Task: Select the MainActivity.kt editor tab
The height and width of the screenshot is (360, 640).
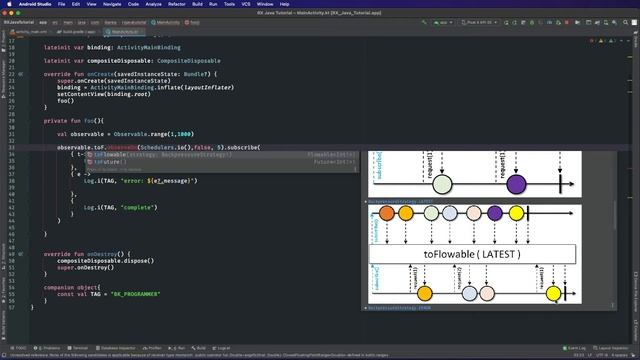Action: tap(124, 31)
